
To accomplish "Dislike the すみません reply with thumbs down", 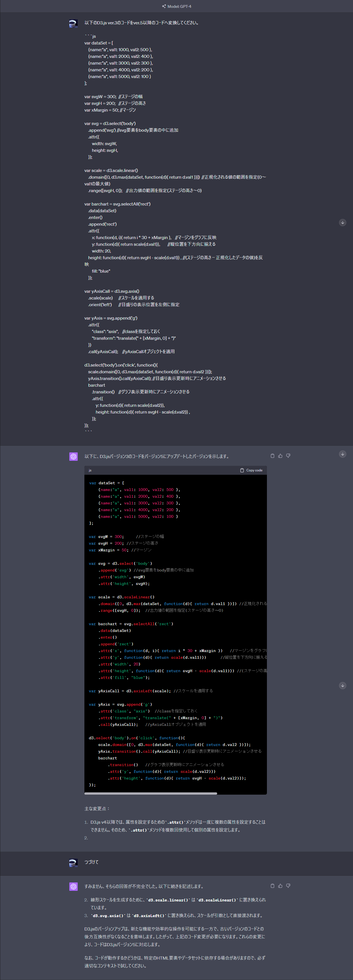I will (288, 886).
